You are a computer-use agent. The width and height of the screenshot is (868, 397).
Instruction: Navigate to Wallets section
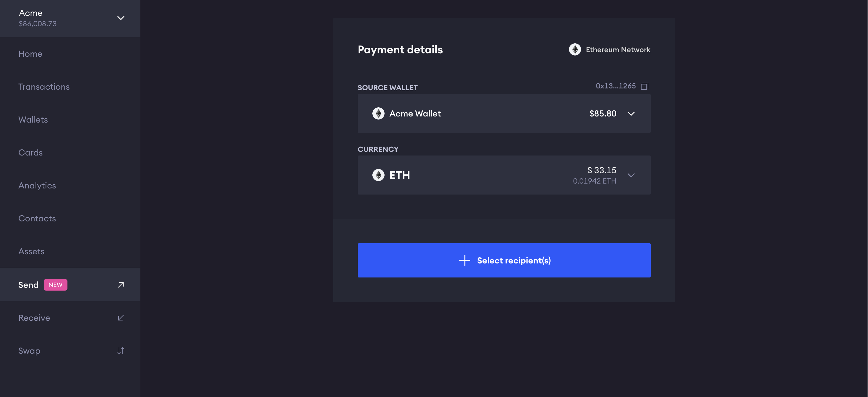tap(33, 120)
